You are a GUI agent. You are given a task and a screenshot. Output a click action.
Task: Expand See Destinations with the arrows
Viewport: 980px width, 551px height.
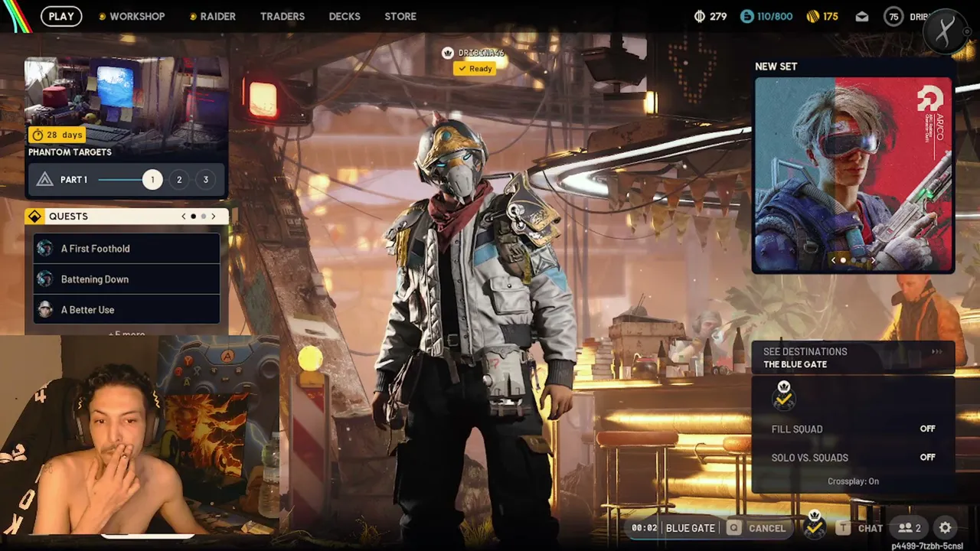[936, 352]
